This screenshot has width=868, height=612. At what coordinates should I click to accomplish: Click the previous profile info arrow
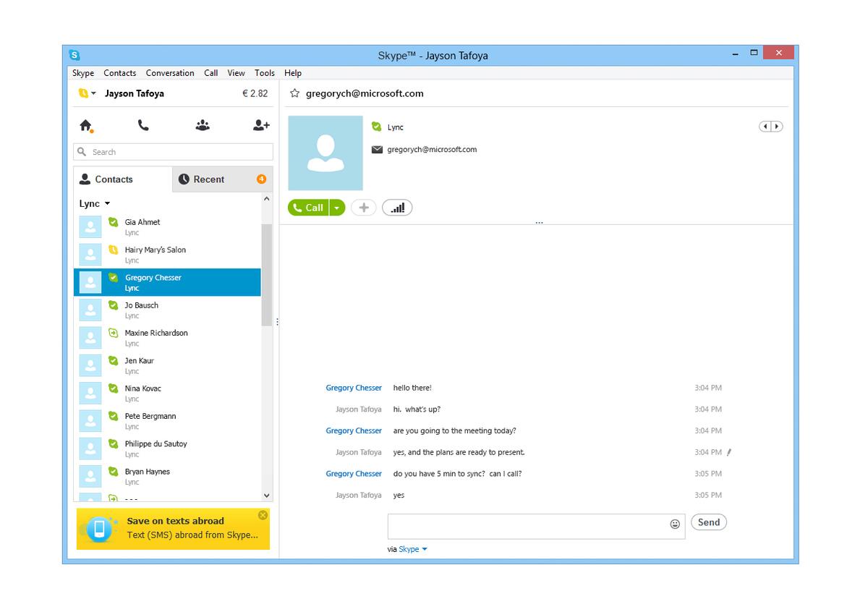click(765, 127)
